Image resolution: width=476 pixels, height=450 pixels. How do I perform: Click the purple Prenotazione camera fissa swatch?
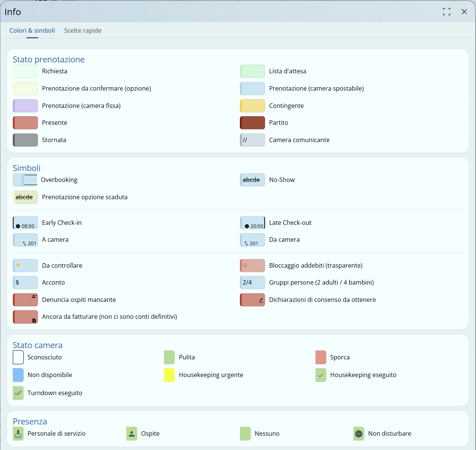26,106
